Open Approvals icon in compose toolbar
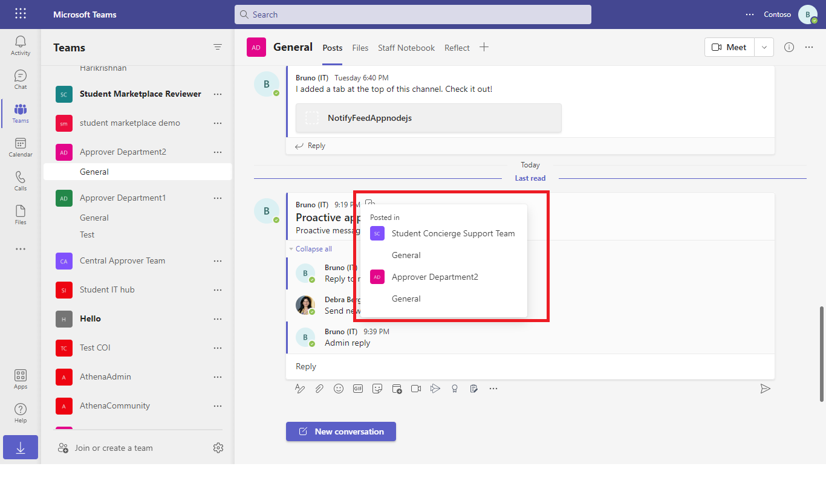826x504 pixels. [x=474, y=389]
